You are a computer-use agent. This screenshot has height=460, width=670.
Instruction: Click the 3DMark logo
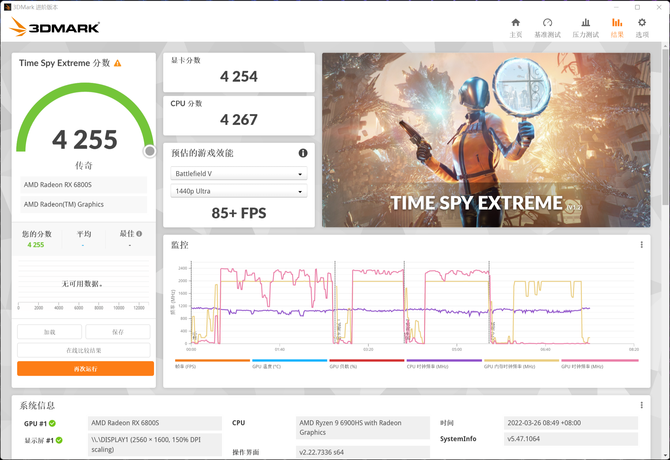[54, 27]
